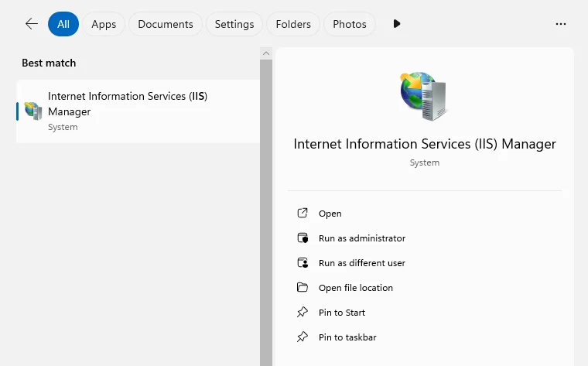Viewport: 588px width, 366px height.
Task: Click the large IIS Manager server icon
Action: point(424,97)
